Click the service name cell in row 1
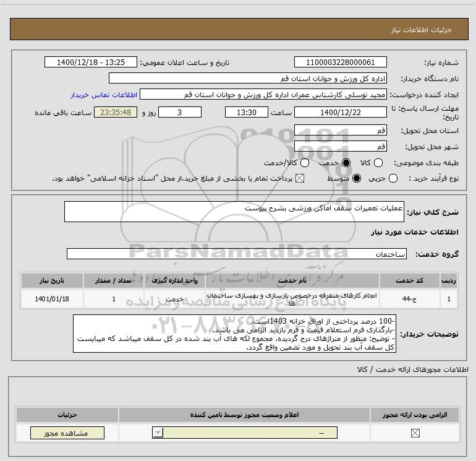The width and height of the screenshot is (476, 461). point(292,299)
